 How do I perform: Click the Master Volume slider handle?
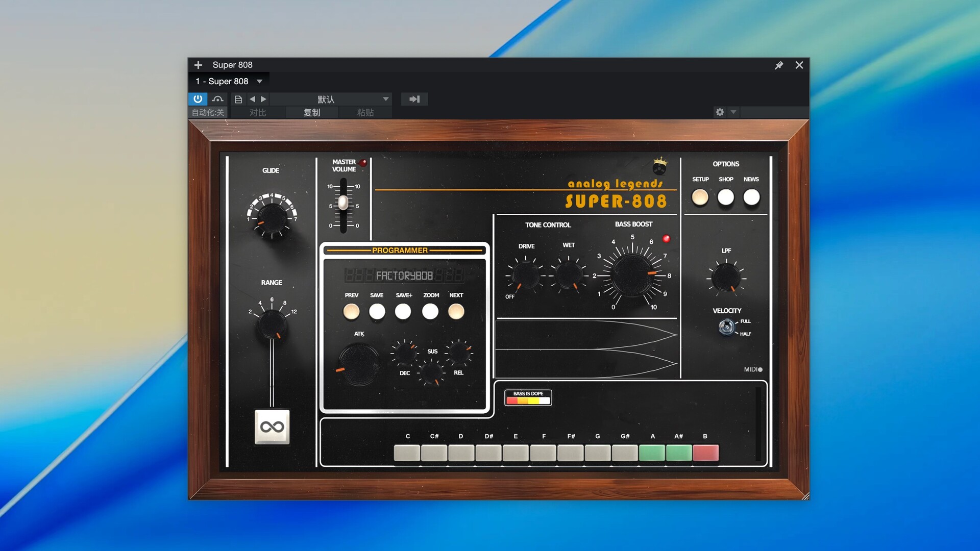coord(344,203)
